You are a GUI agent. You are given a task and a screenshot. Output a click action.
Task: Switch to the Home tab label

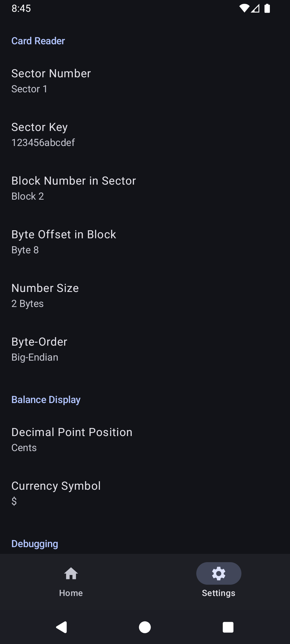point(71,593)
